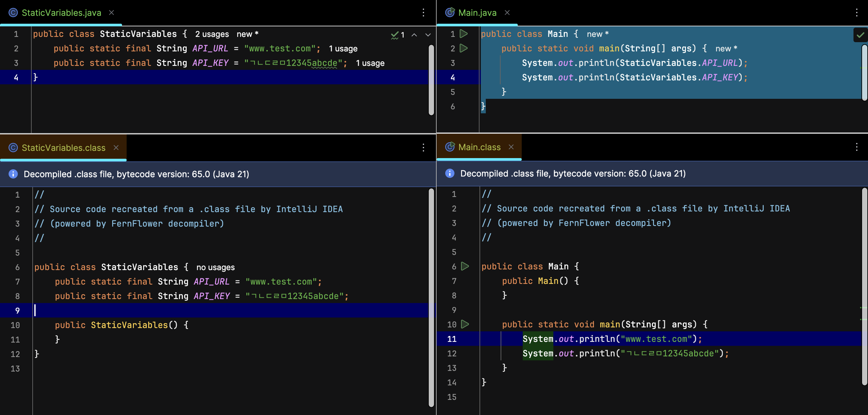
Task: Open the three-dot options menu in StaticVariables.java pane
Action: [x=423, y=13]
